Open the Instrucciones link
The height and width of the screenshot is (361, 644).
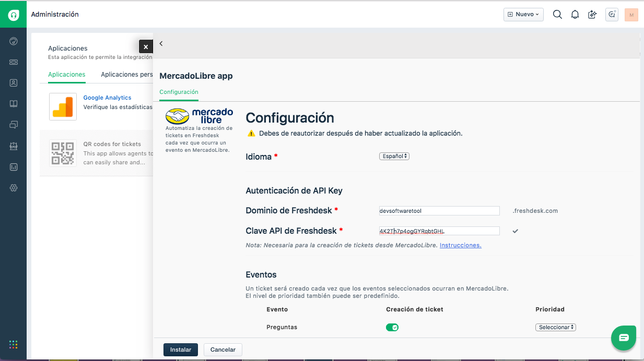coord(461,245)
